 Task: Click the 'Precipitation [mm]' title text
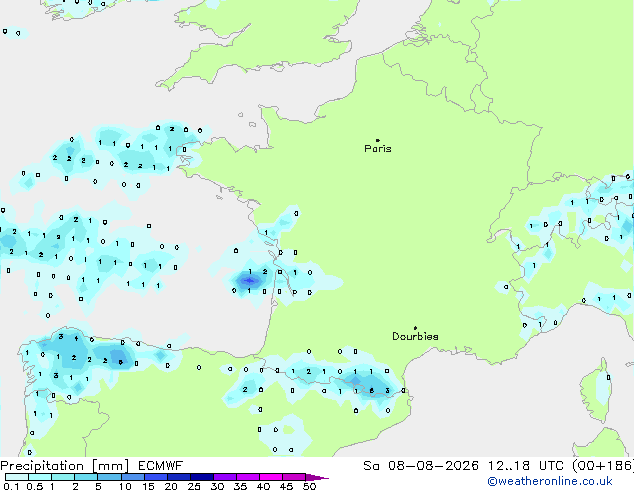[x=65, y=466]
